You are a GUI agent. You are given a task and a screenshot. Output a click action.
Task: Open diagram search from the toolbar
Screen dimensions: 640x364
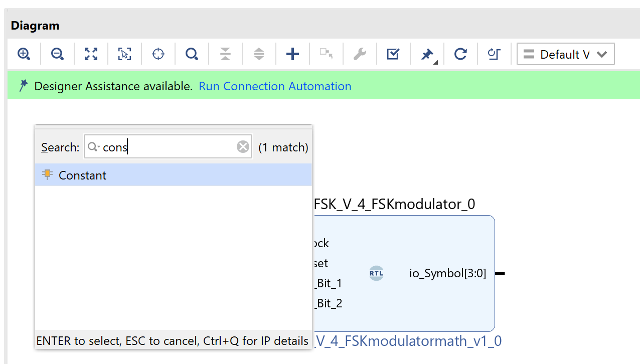[x=192, y=54]
